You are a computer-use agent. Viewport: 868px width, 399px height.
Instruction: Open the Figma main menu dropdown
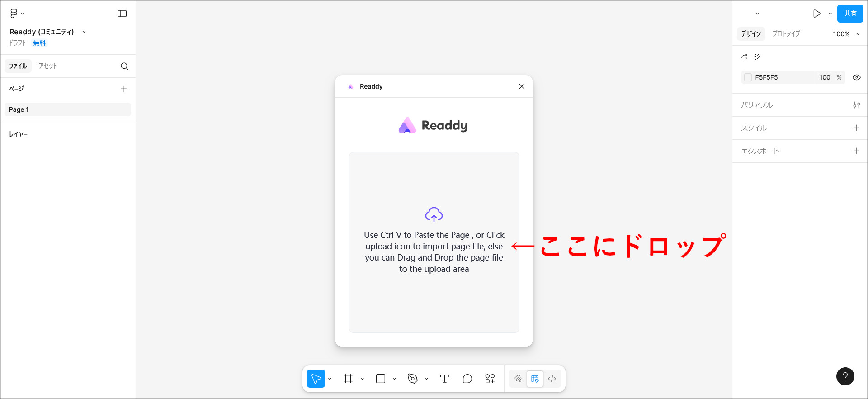coord(17,14)
